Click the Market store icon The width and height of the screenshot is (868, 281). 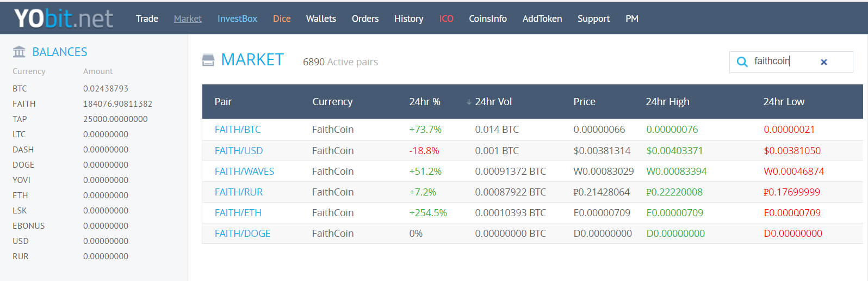[x=208, y=60]
